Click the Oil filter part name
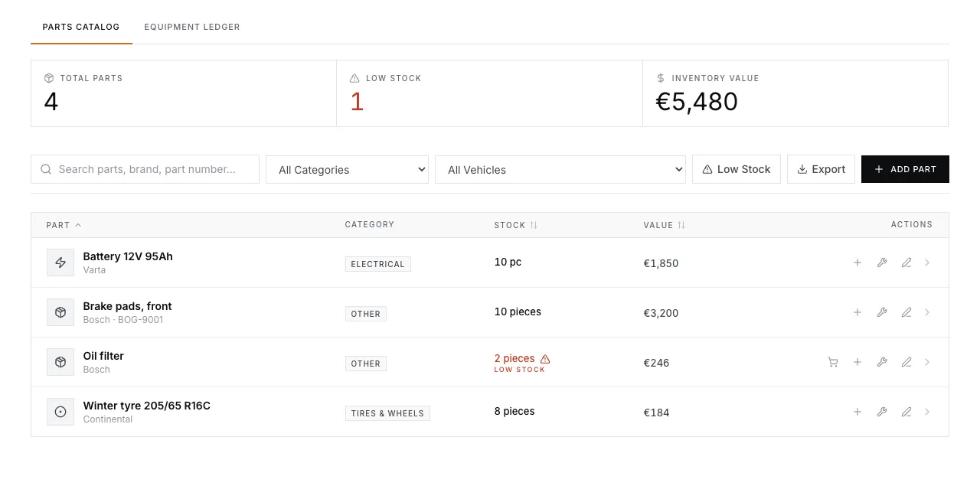 point(103,356)
